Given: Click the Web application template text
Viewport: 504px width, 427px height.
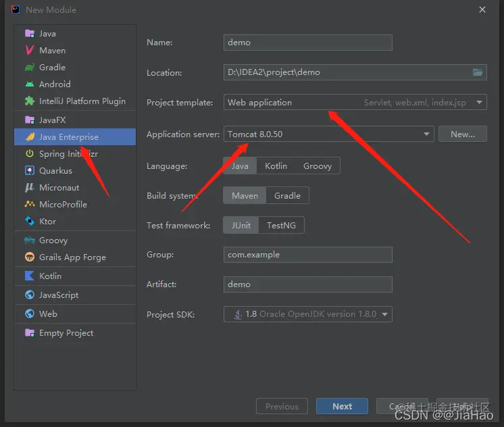Looking at the screenshot, I should point(259,102).
